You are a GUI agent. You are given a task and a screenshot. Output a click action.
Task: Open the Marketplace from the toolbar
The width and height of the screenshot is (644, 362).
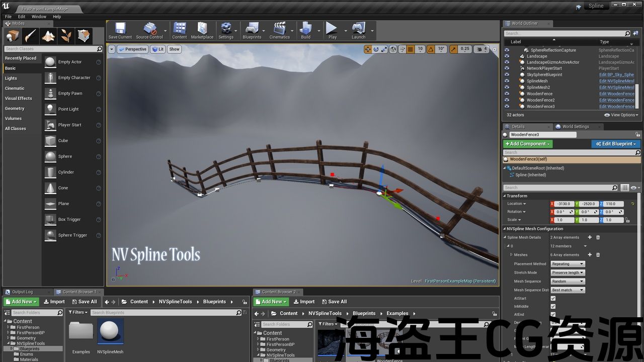tap(202, 30)
